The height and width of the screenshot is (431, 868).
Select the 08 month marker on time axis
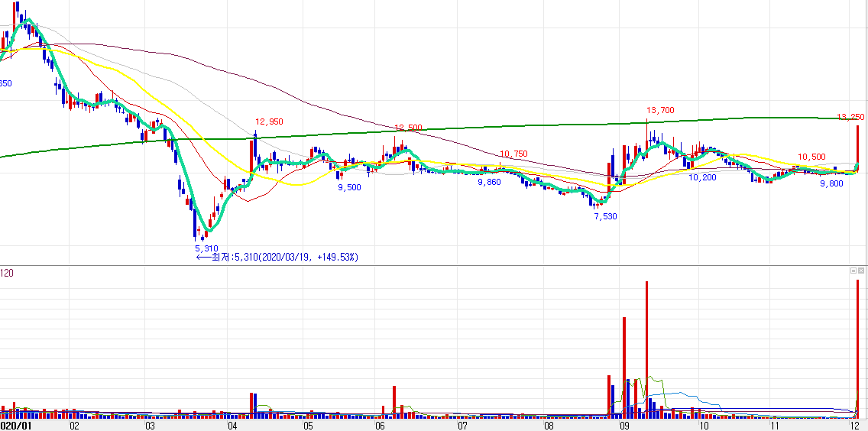549,426
